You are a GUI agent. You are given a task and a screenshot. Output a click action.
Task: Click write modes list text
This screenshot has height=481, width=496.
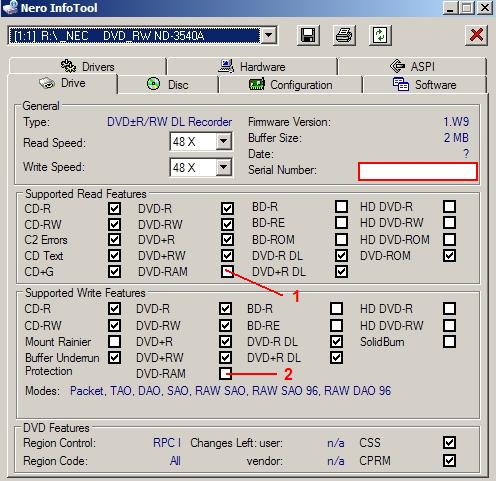(x=230, y=391)
